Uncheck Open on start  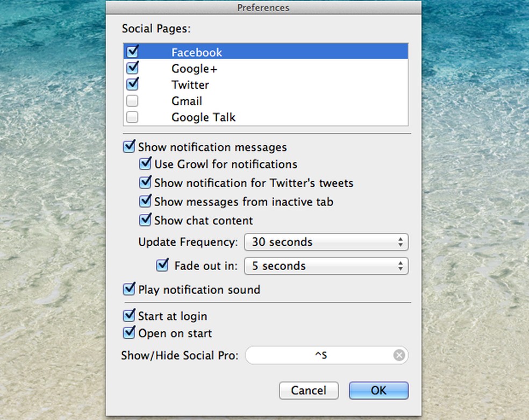pos(129,332)
